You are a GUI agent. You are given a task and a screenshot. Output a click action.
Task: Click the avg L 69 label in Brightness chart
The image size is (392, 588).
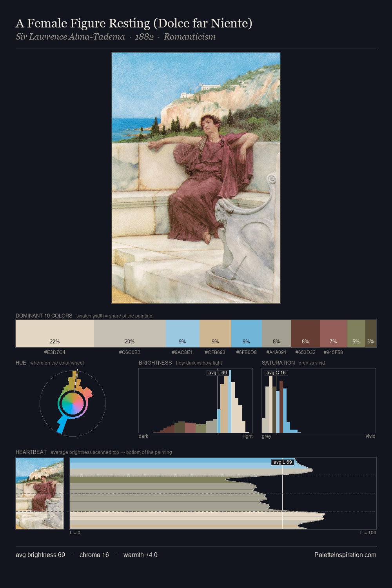pyautogui.click(x=218, y=373)
